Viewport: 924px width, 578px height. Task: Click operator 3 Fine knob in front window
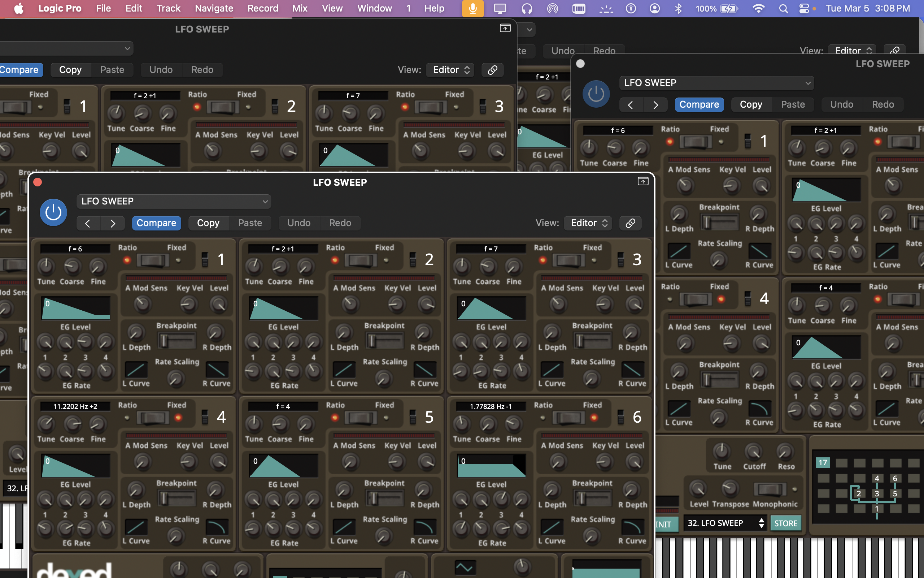(x=514, y=267)
